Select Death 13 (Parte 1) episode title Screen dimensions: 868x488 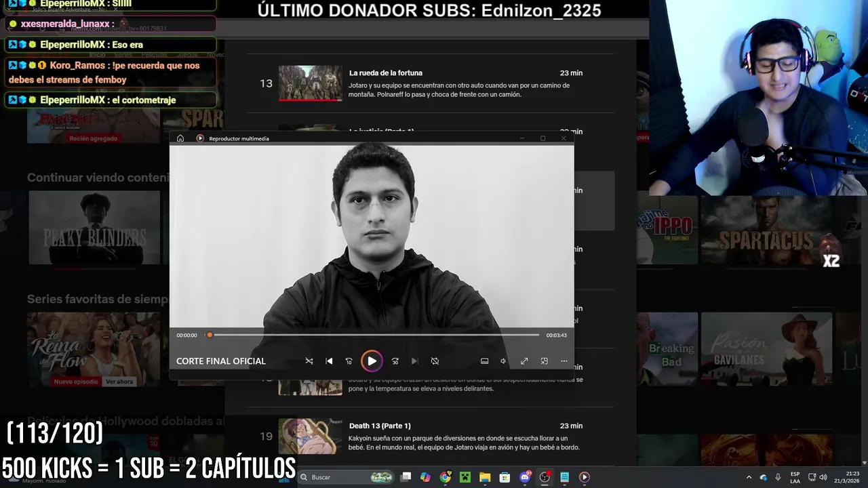click(x=380, y=426)
